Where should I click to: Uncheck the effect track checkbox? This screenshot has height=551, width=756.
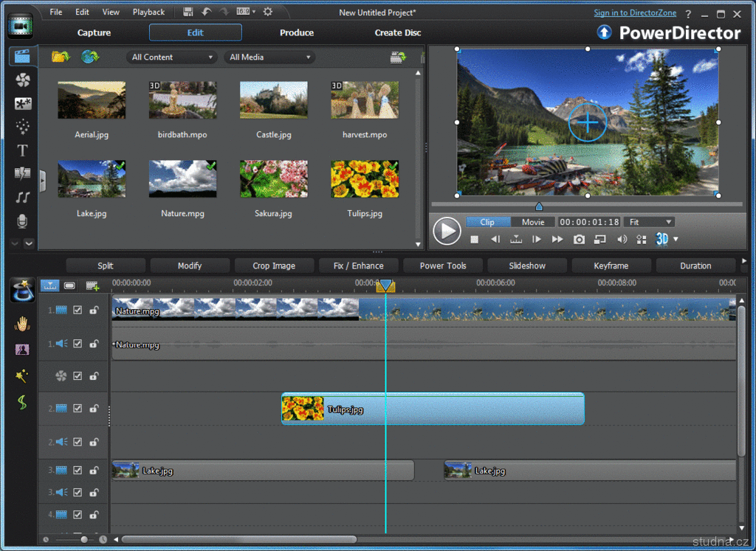(x=78, y=376)
